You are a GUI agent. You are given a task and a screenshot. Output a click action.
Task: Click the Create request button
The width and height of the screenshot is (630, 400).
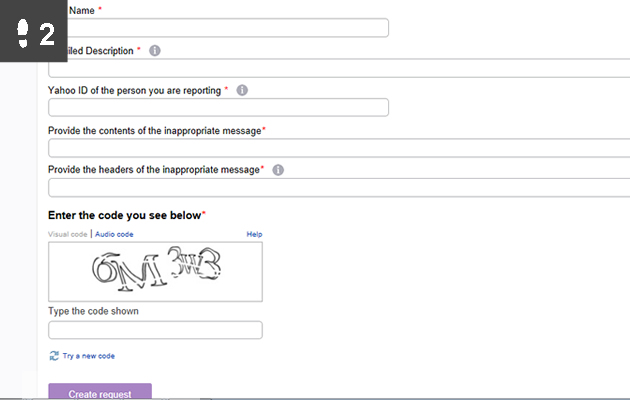click(x=100, y=392)
